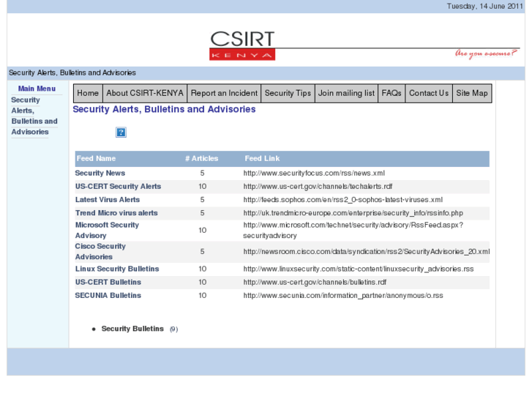Click sidebar Security Alerts, Bulletins and Advisories link

pyautogui.click(x=34, y=116)
